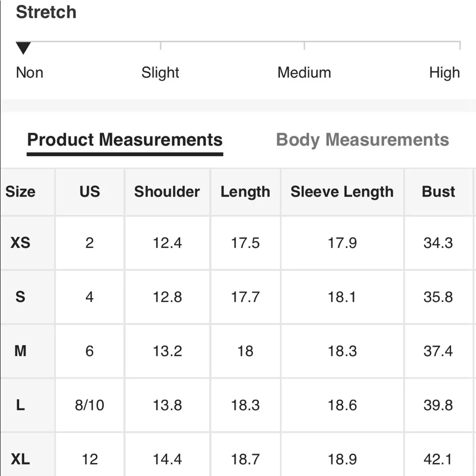Click the Slight stretch label
Screen dimensions: 476x476
click(160, 73)
